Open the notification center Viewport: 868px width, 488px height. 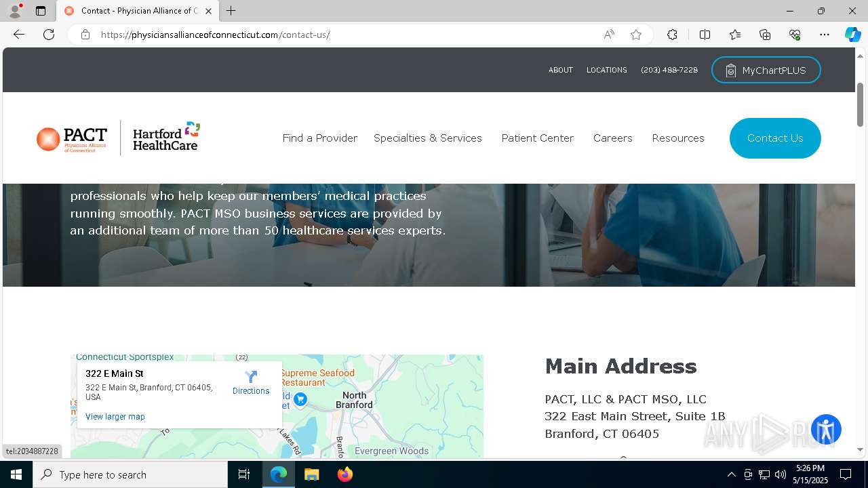point(846,474)
